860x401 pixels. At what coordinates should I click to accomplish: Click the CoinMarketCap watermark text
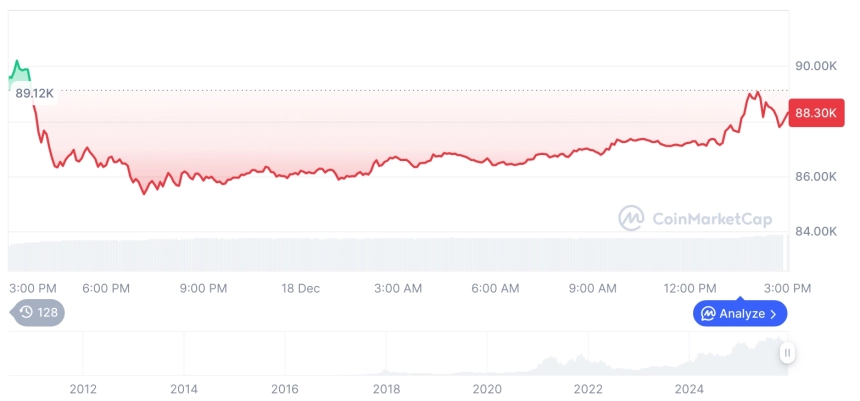(711, 218)
